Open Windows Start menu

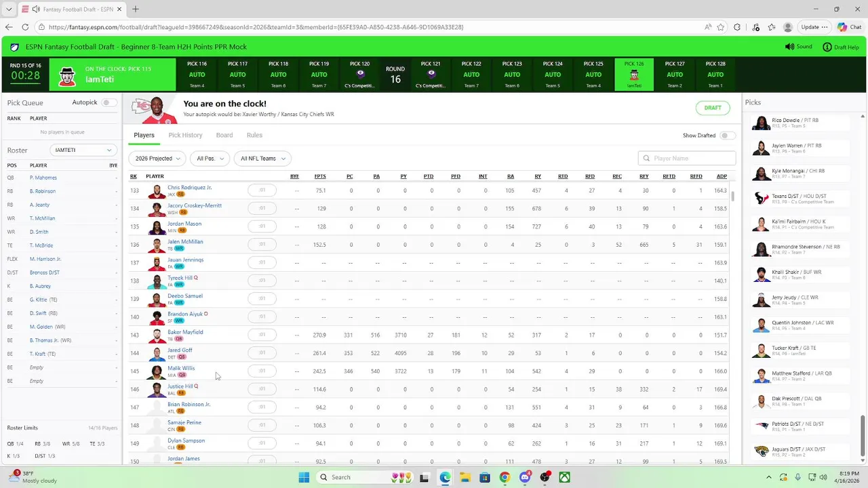pos(304,477)
